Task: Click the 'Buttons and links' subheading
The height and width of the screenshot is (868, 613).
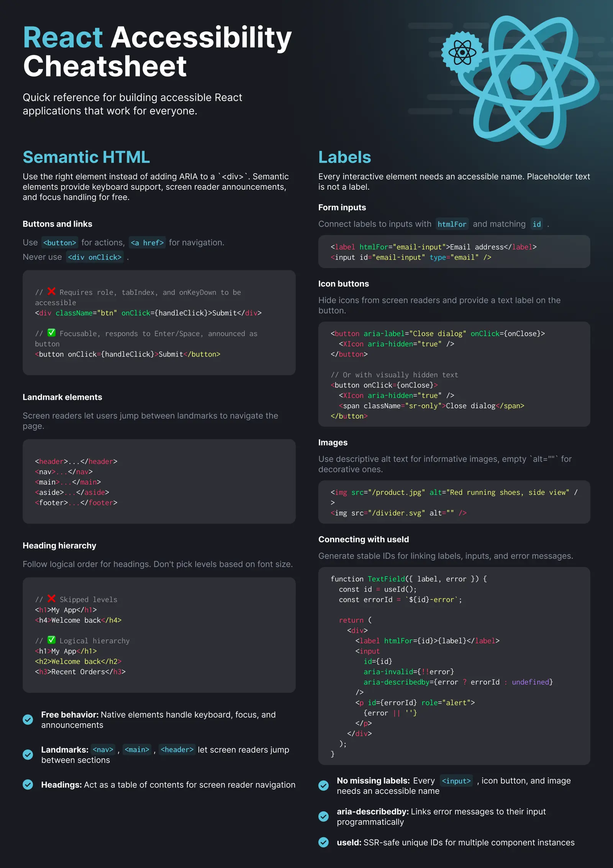Action: [x=57, y=224]
